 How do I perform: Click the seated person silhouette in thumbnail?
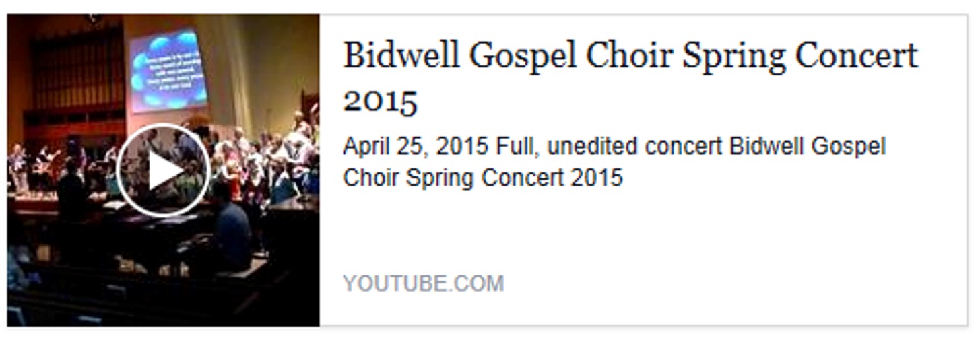[x=231, y=229]
